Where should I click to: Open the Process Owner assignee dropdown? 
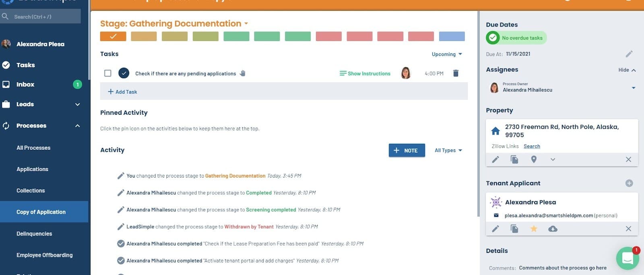[x=634, y=88]
